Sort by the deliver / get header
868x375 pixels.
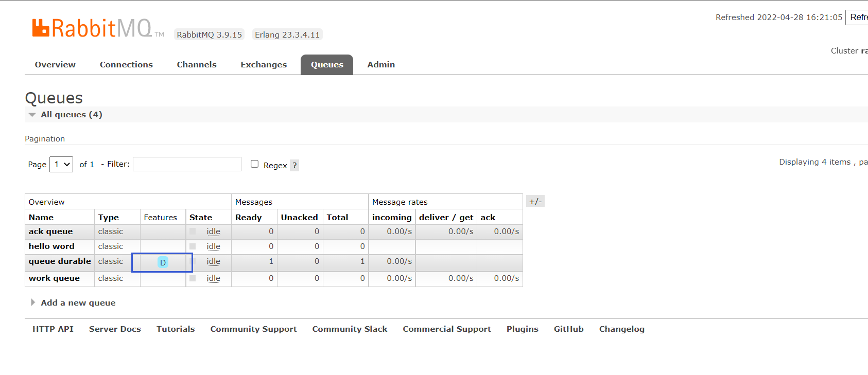point(446,218)
